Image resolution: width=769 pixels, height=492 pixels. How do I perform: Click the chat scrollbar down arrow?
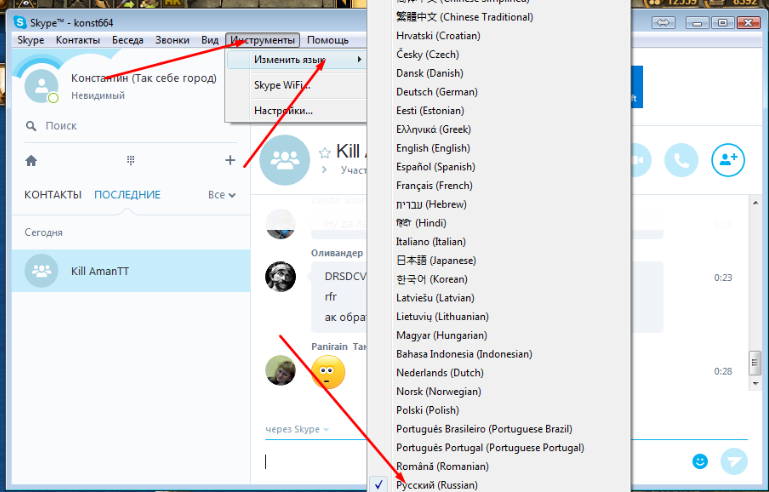[x=755, y=384]
